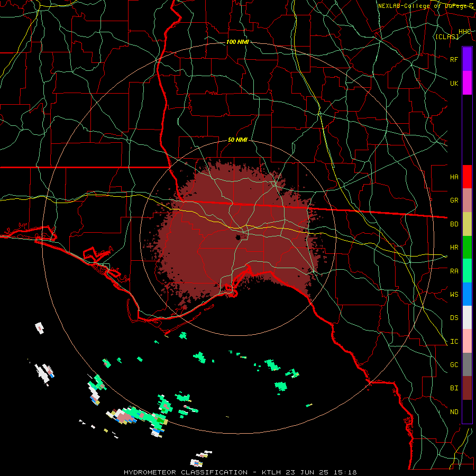The width and height of the screenshot is (476, 476).
Task: Click the 'UK' legend label
Action: point(454,83)
